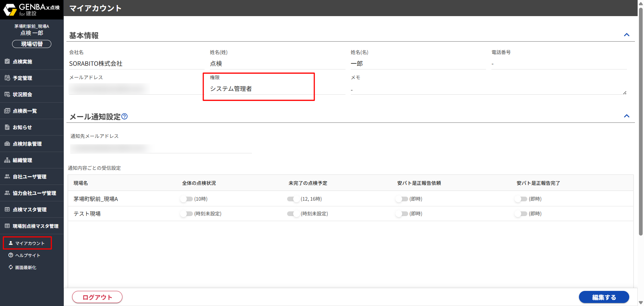Toggle 安パト是正報告完了 for テスト現場
The width and height of the screenshot is (644, 306).
click(521, 214)
